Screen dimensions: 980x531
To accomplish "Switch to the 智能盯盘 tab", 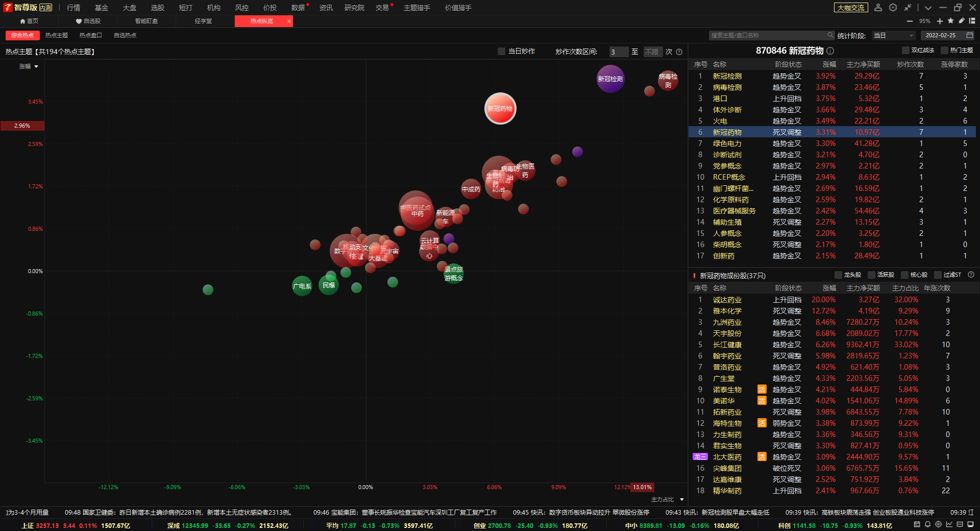I will tap(146, 21).
